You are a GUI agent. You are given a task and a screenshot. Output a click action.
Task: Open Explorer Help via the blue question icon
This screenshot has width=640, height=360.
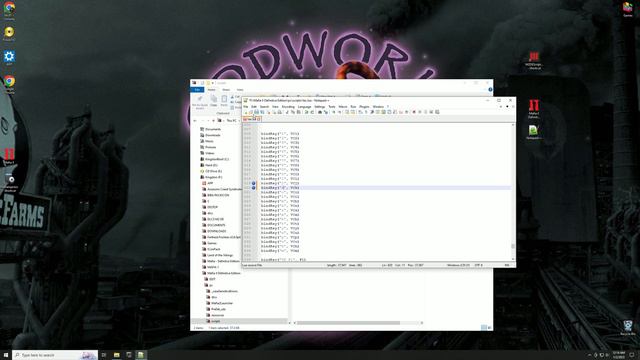[490, 90]
